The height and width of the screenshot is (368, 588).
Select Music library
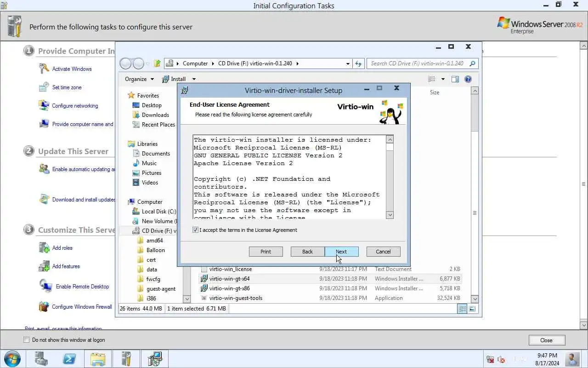pos(149,163)
